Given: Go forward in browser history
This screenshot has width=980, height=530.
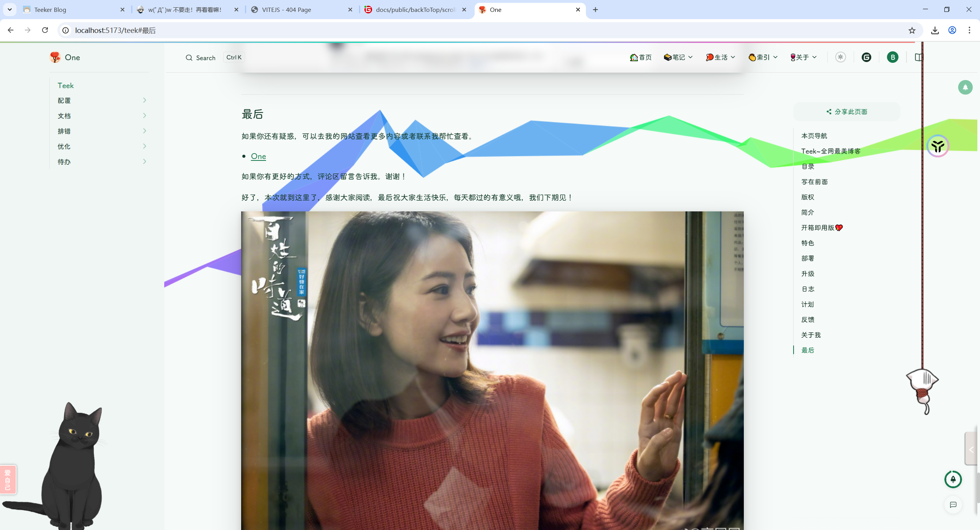Looking at the screenshot, I should (28, 30).
